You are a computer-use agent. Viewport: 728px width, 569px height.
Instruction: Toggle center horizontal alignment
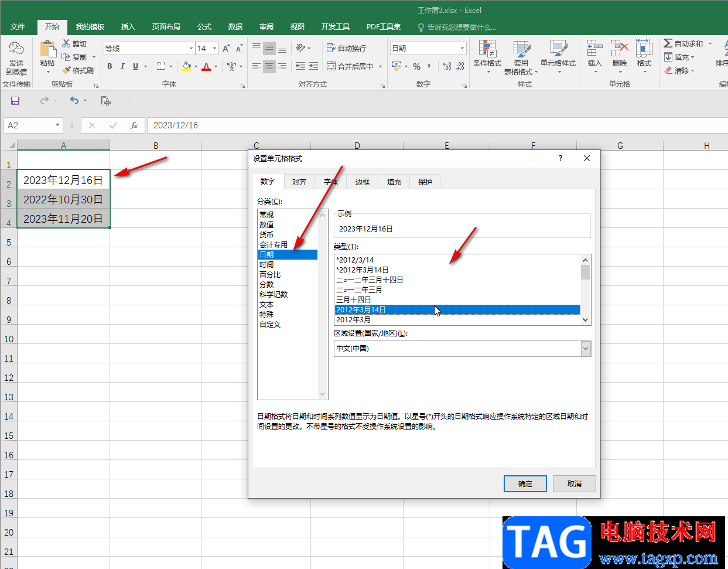pyautogui.click(x=269, y=66)
